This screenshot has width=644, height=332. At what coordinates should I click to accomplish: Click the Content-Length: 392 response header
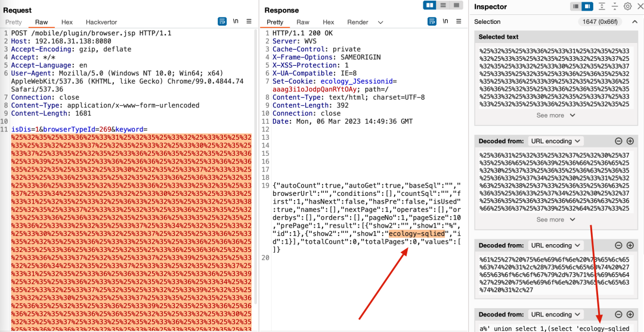point(311,105)
